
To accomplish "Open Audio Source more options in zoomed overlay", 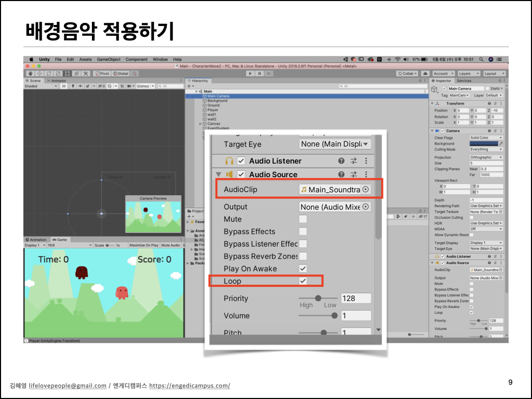I will 366,175.
